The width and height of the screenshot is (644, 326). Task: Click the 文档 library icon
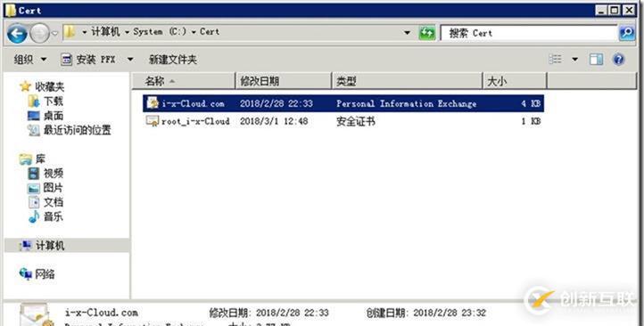click(34, 202)
